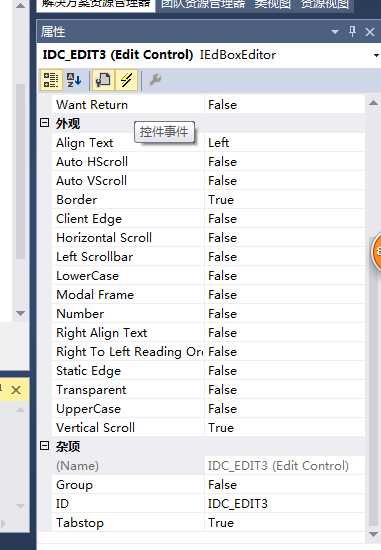Toggle Border property value True
Viewport: 381px width, 550px height.
pyautogui.click(x=285, y=200)
